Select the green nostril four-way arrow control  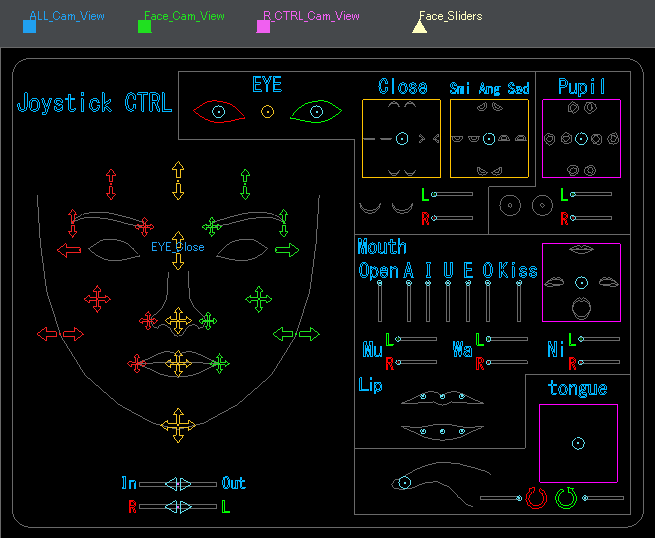point(208,321)
